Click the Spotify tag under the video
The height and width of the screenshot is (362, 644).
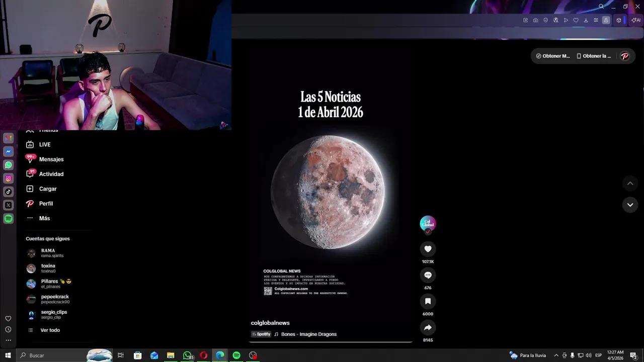(261, 334)
